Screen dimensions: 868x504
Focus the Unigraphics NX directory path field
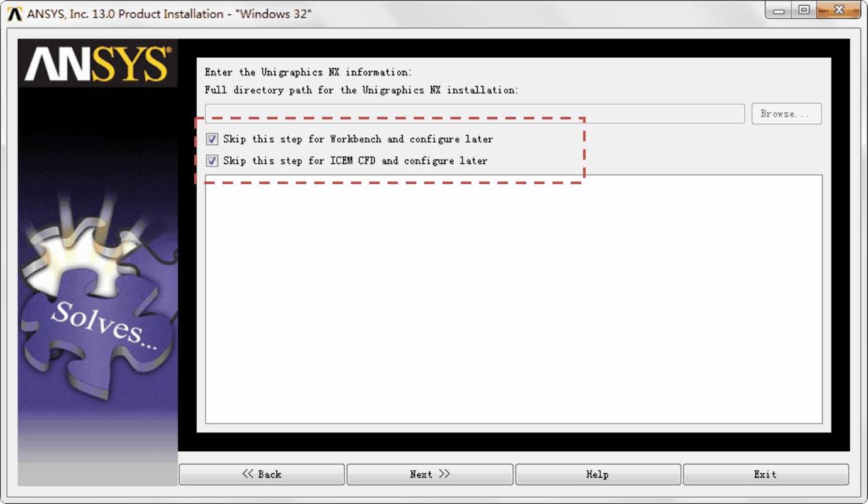click(475, 114)
